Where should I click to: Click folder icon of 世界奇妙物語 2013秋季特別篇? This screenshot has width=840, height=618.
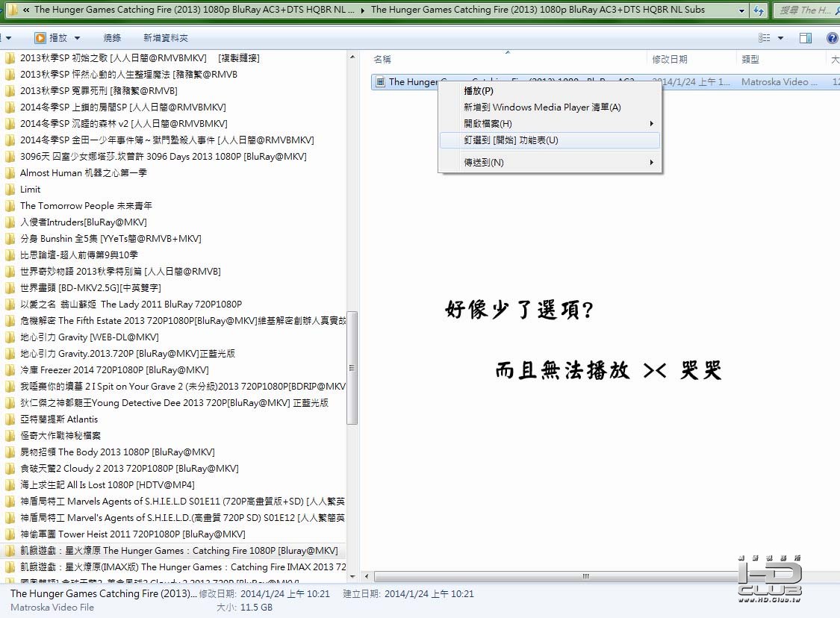[10, 272]
